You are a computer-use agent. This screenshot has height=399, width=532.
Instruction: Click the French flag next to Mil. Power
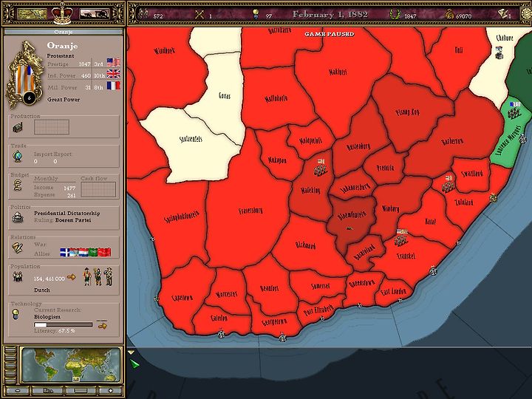[113, 86]
